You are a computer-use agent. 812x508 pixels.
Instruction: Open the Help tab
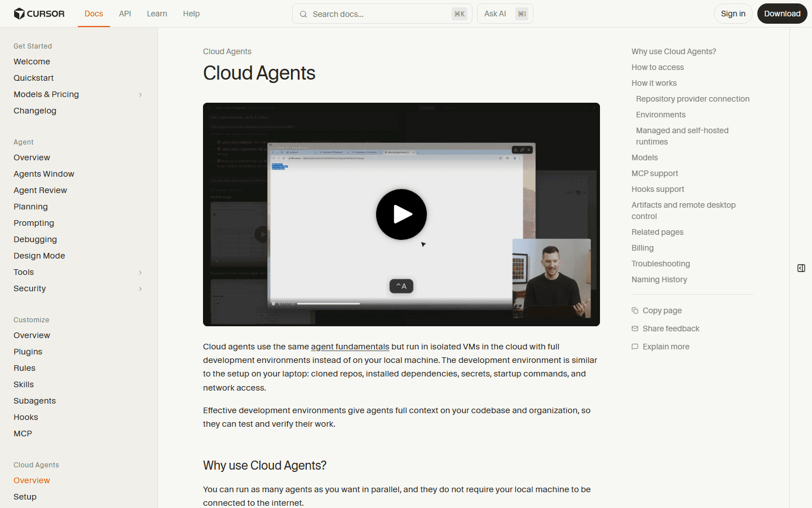coord(191,14)
